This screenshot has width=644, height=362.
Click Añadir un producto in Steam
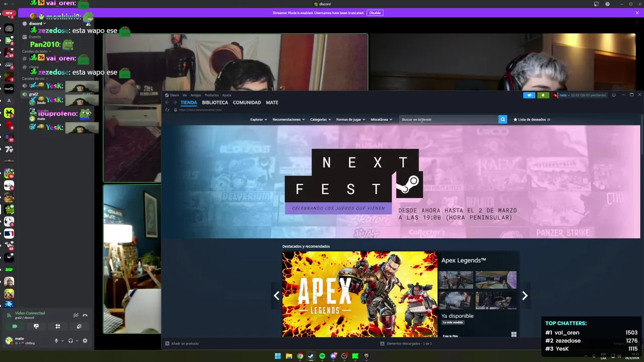coord(182,343)
